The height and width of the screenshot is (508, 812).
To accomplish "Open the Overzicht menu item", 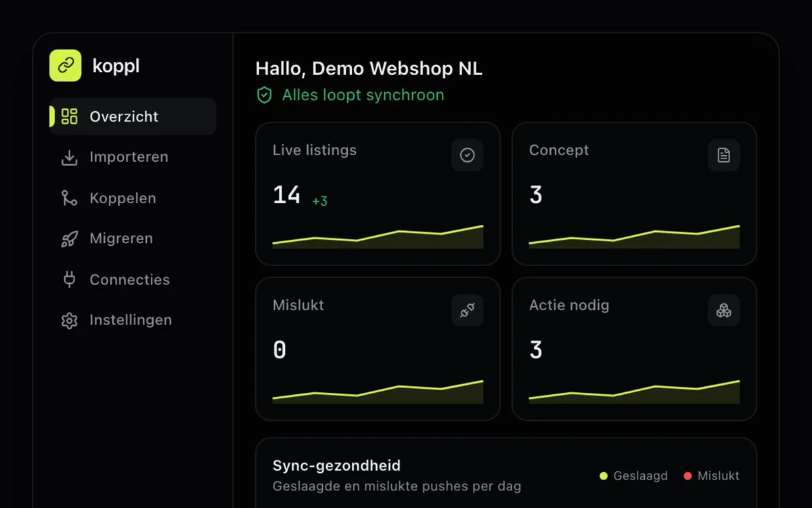I will 133,117.
